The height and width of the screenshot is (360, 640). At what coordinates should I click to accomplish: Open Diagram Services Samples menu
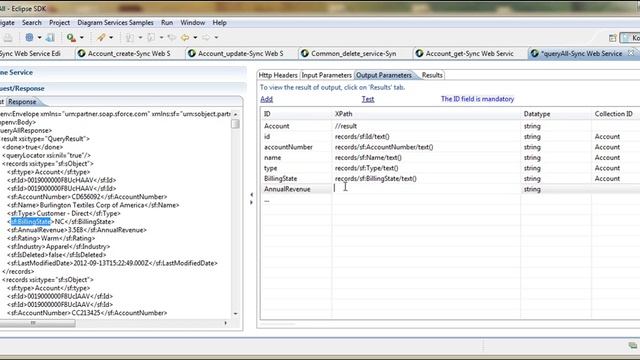116,23
